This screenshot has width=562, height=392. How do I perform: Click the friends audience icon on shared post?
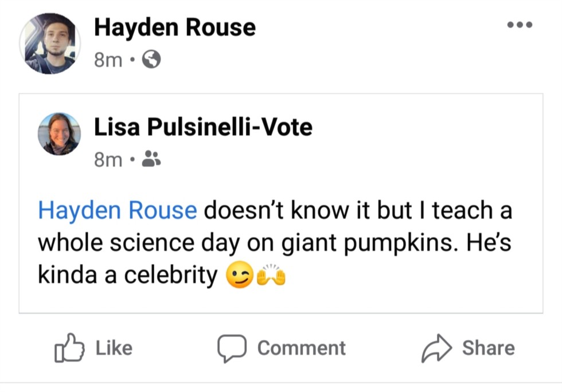click(151, 159)
